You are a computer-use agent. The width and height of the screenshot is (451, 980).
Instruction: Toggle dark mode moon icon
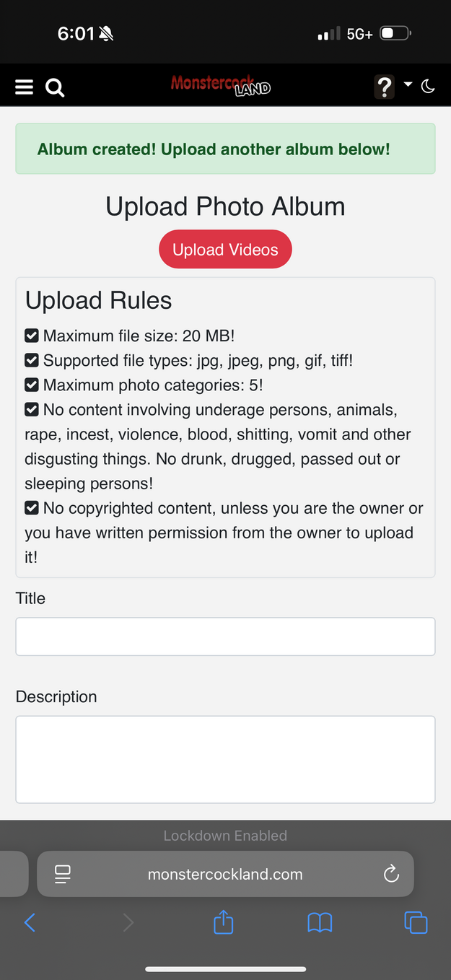pyautogui.click(x=428, y=87)
